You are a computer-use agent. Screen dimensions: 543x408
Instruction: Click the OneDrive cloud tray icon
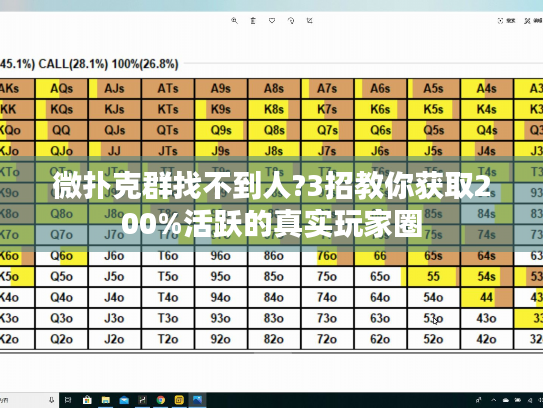[x=506, y=400]
